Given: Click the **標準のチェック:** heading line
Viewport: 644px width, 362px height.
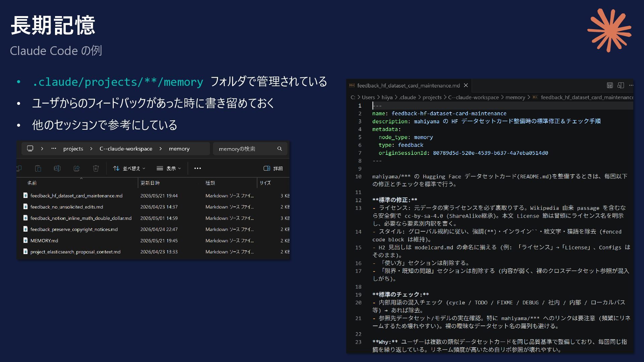Looking at the screenshot, I should (x=400, y=295).
